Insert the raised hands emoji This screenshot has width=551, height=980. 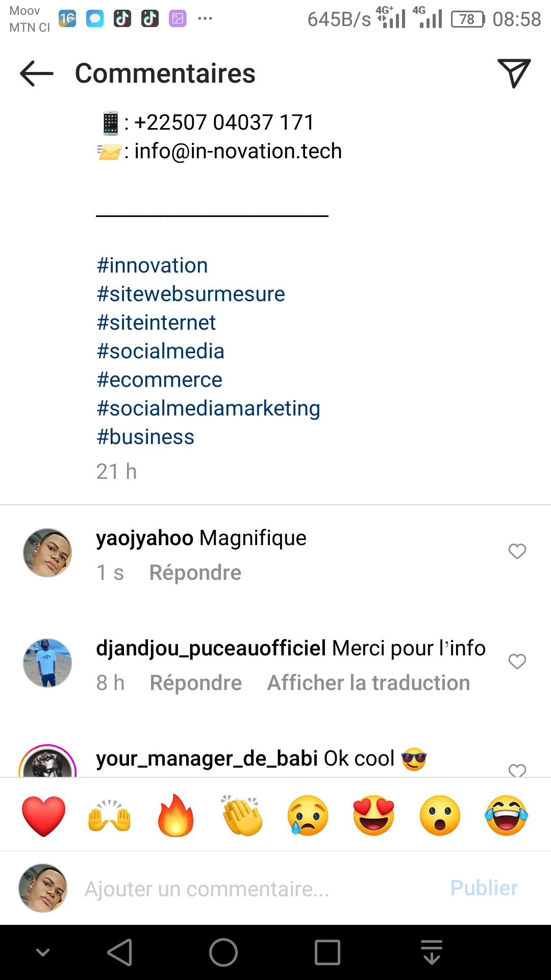[110, 816]
